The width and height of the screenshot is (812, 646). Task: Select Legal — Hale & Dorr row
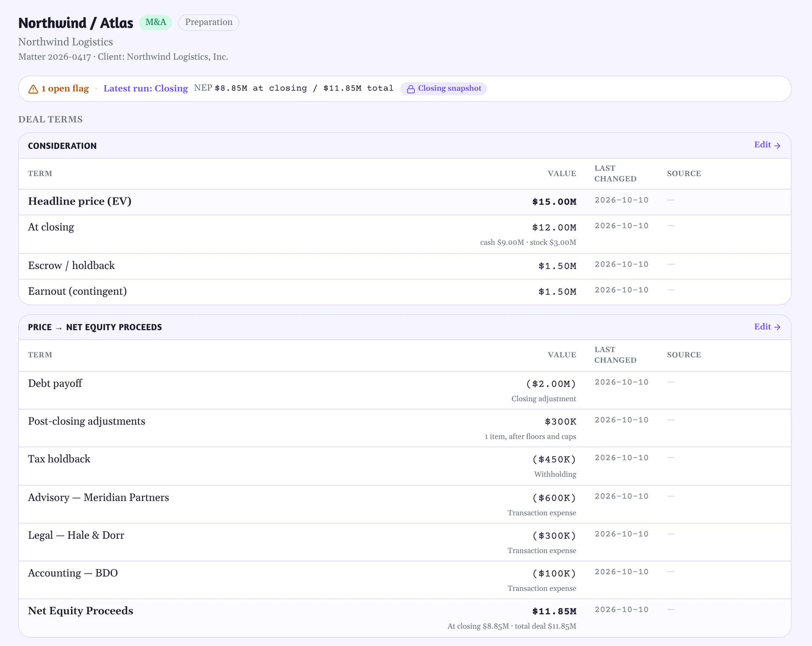(x=405, y=542)
